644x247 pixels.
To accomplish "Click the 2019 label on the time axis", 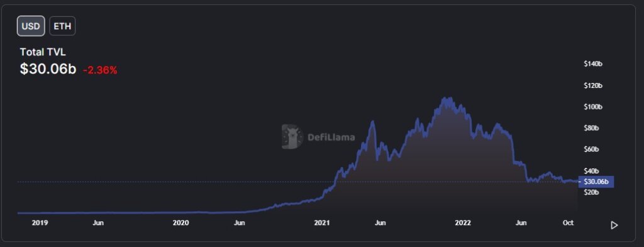I will click(x=40, y=223).
